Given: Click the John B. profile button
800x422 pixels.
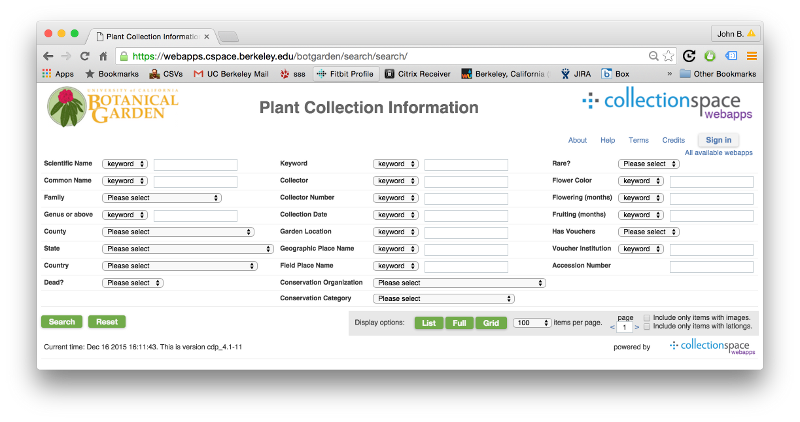Looking at the screenshot, I should [735, 34].
